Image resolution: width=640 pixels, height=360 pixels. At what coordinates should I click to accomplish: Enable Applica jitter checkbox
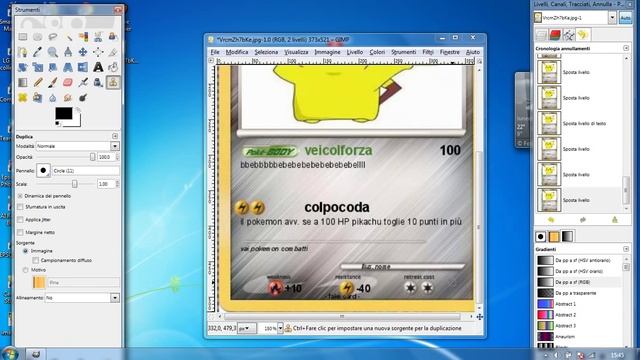(x=20, y=220)
